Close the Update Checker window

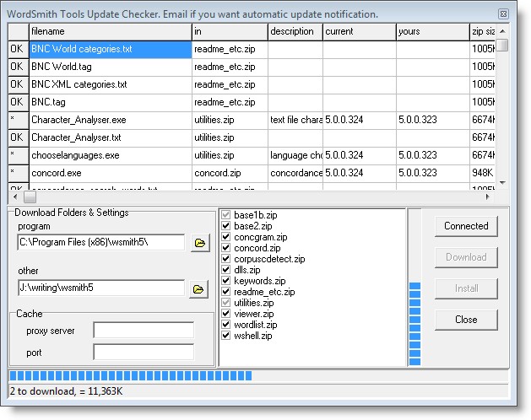503,14
